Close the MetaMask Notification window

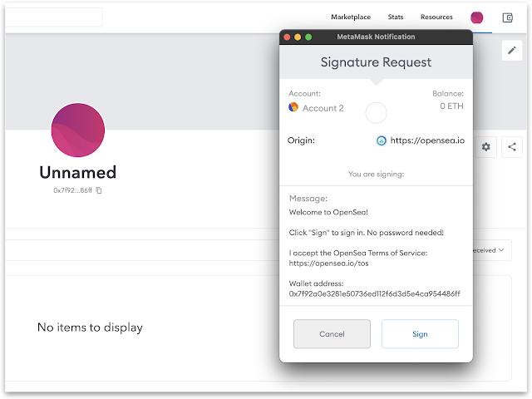(x=287, y=37)
